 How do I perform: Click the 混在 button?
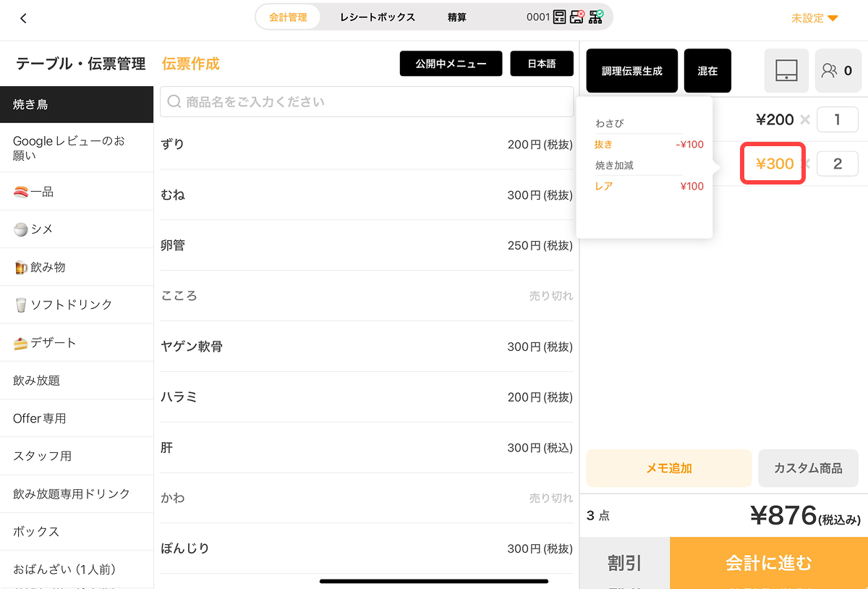click(707, 71)
